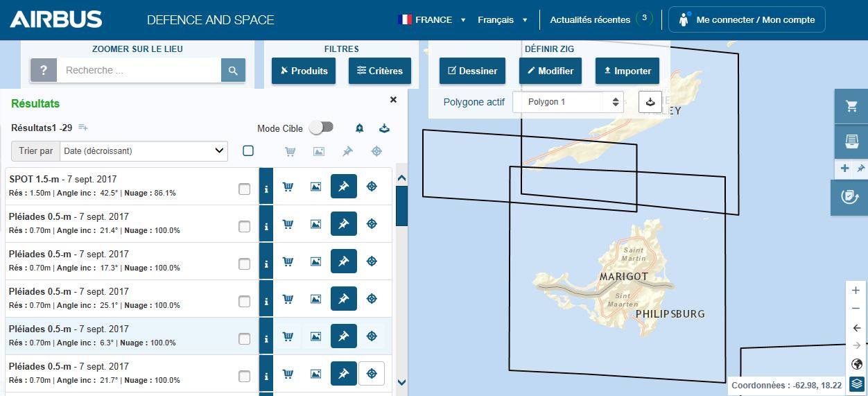The image size is (868, 396).
Task: Open the Polygon 1 active polygon selector
Action: (568, 102)
